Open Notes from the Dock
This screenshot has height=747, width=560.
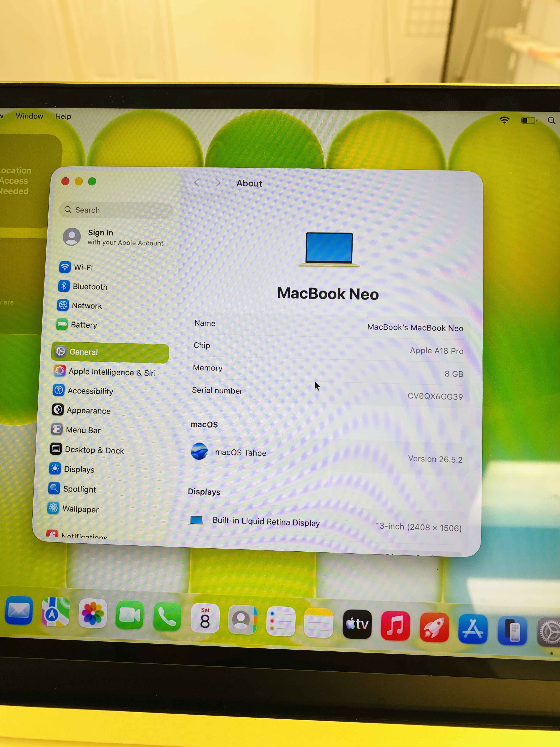[x=319, y=623]
